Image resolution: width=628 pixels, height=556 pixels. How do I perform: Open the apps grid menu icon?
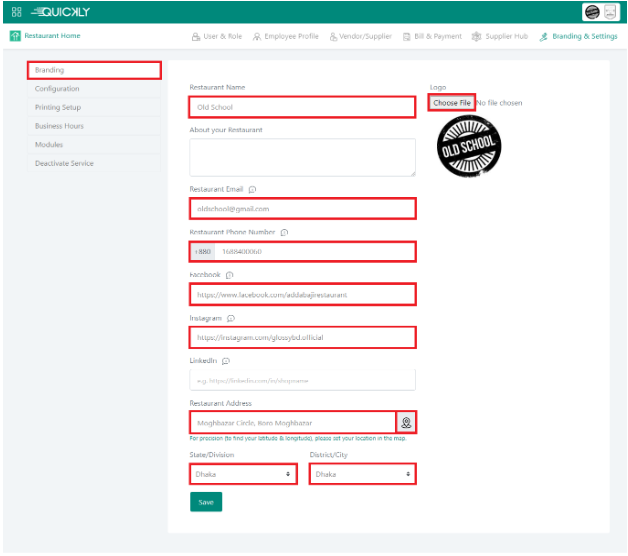click(x=15, y=11)
